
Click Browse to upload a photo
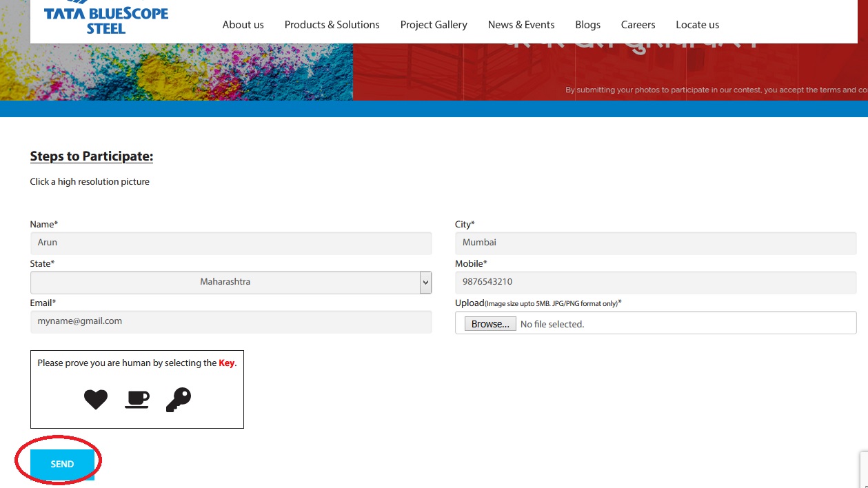(490, 324)
